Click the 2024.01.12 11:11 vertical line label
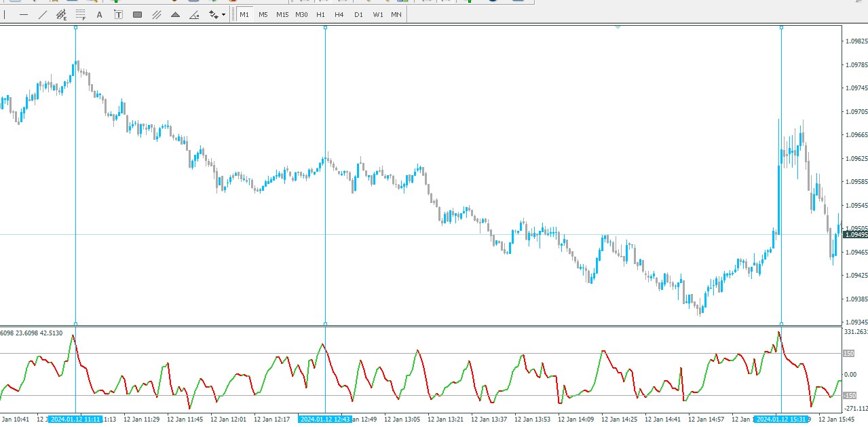Viewport: 868px width, 427px height. point(75,420)
